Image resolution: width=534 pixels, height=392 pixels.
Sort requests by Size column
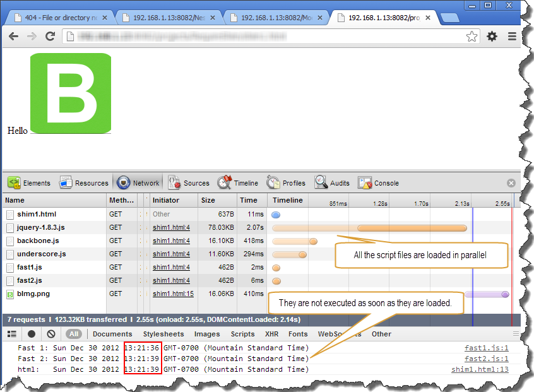coord(217,200)
